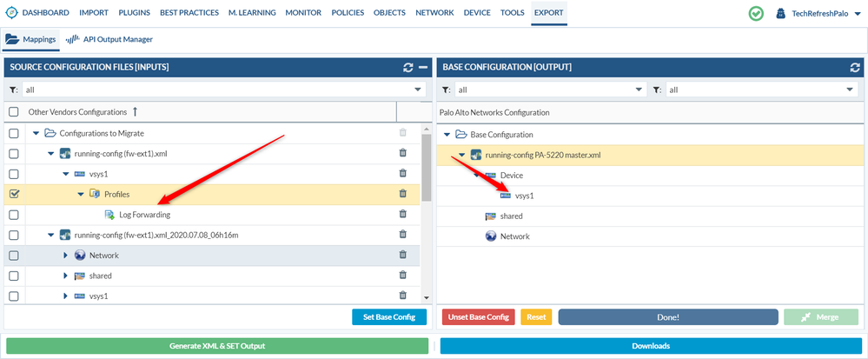Collapse the Configurations to Migrate node
This screenshot has height=359, width=868.
pyautogui.click(x=36, y=133)
